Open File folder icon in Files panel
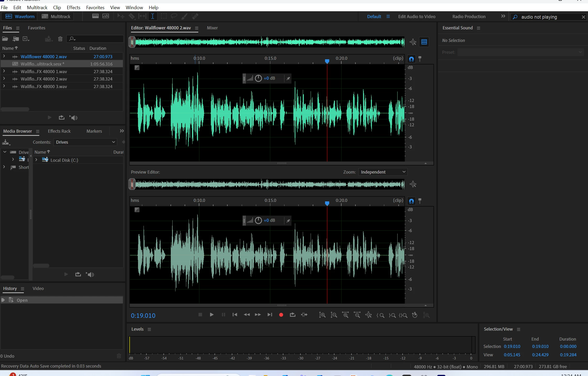 5,39
